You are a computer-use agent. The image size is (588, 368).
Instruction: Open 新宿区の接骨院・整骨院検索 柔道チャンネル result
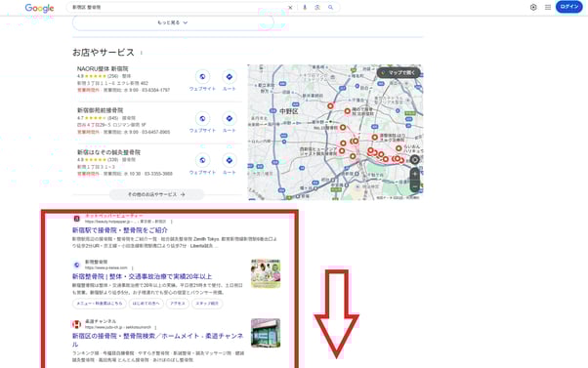pos(157,340)
